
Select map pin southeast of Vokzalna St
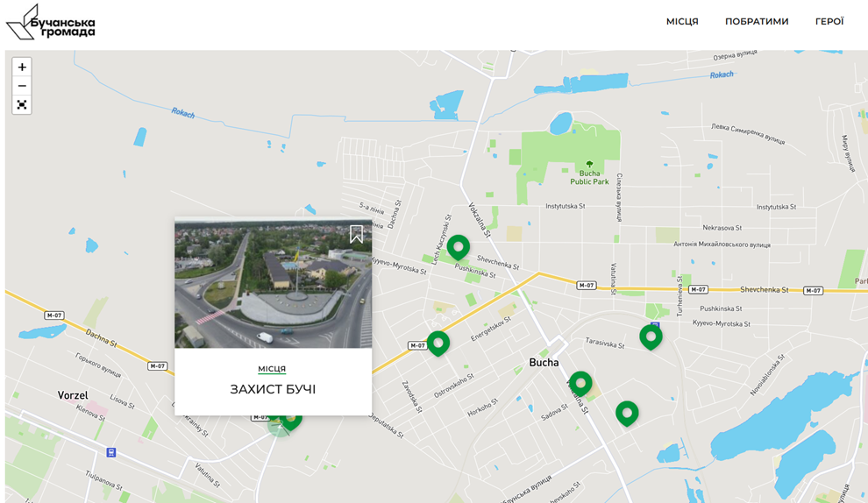[627, 414]
